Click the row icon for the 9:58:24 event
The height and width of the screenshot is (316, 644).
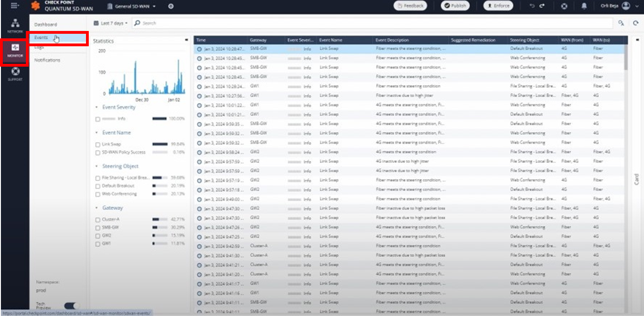[x=200, y=152]
